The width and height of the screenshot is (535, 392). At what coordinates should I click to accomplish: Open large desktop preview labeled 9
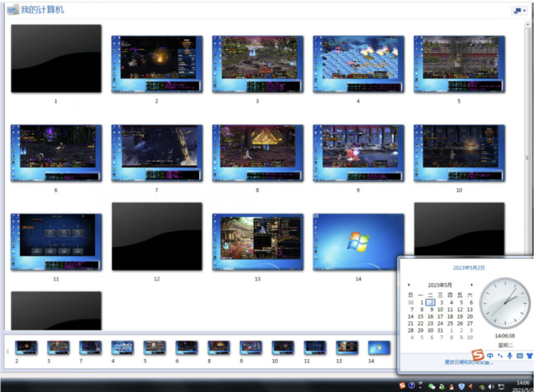(358, 153)
